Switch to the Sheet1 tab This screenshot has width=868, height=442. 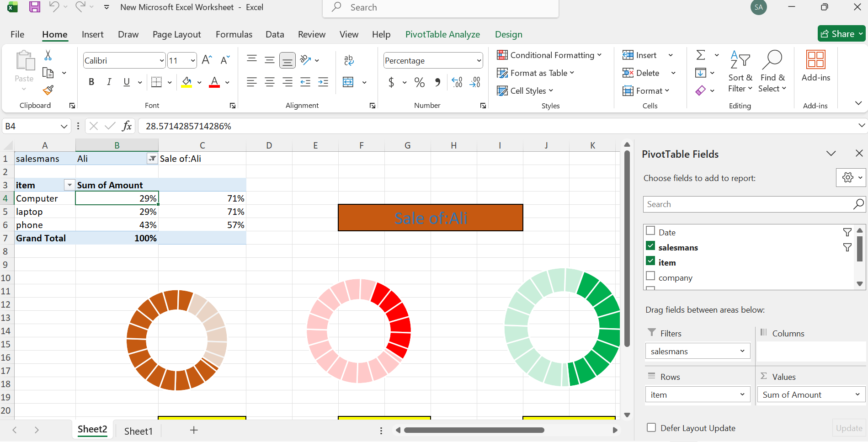tap(138, 431)
